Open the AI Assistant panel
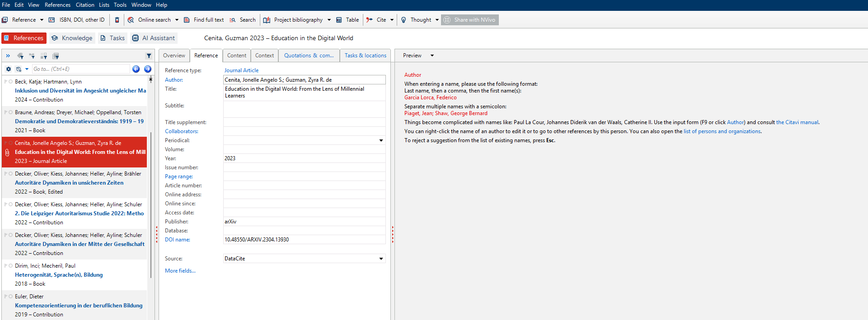This screenshot has height=320, width=868. (154, 38)
